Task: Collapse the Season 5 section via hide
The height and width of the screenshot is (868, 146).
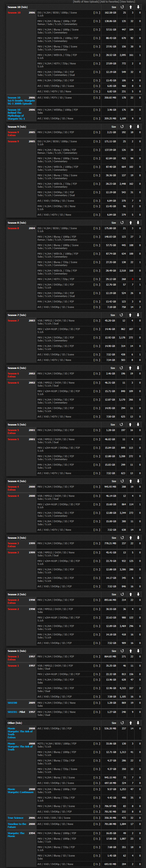Action: (23, 425)
